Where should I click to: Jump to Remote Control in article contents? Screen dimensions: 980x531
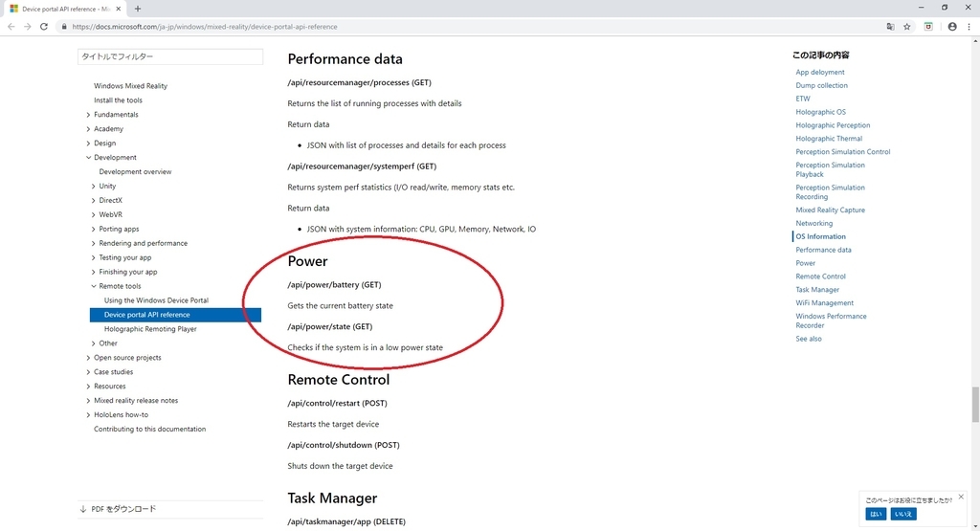(820, 277)
